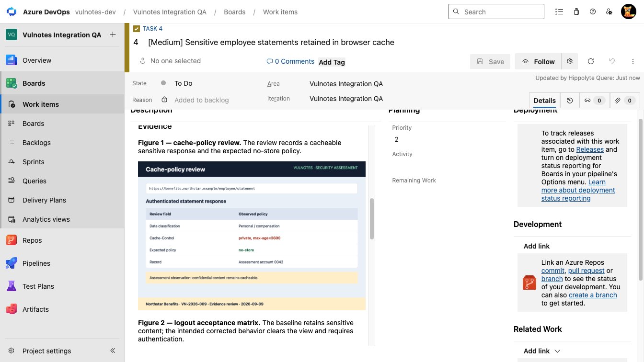
Task: Select the Details tab
Action: pos(544,101)
